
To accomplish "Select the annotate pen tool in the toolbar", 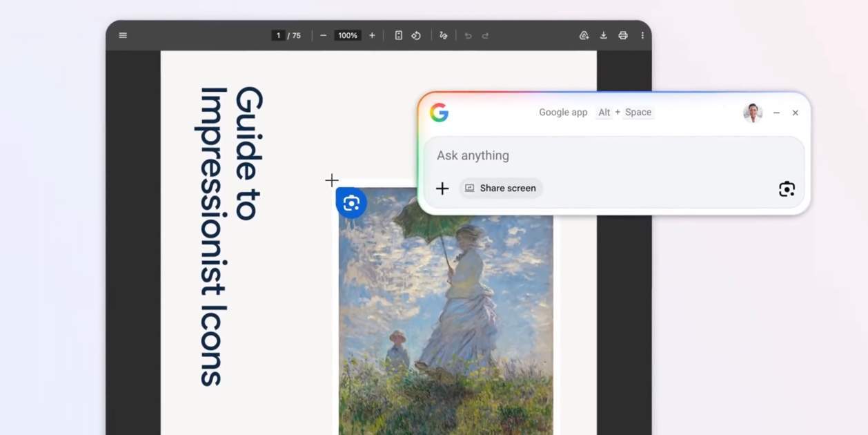I will tap(444, 35).
